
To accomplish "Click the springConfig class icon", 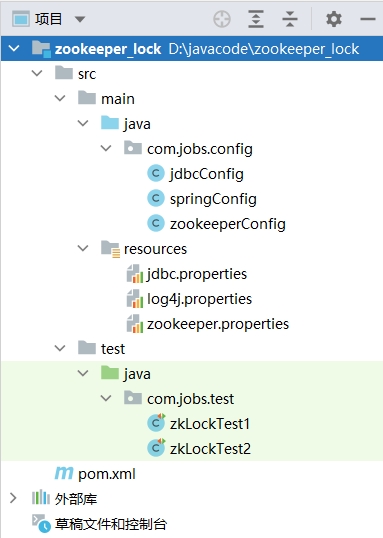I will click(x=156, y=198).
